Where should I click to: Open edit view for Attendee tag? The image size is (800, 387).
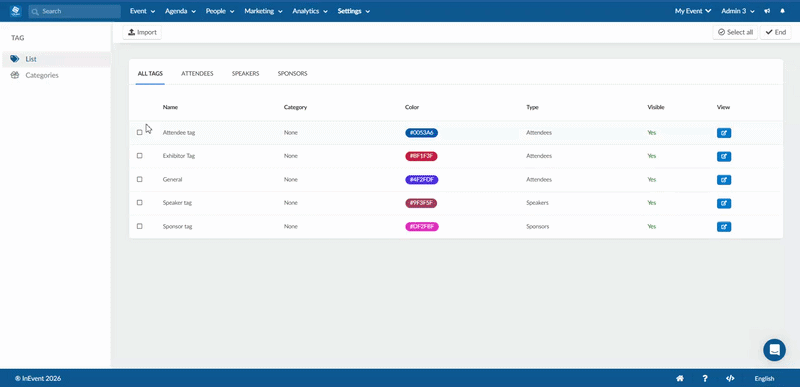[x=723, y=133]
